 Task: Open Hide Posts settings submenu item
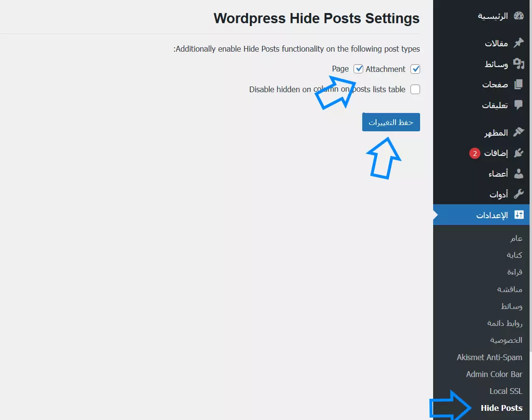(x=502, y=408)
